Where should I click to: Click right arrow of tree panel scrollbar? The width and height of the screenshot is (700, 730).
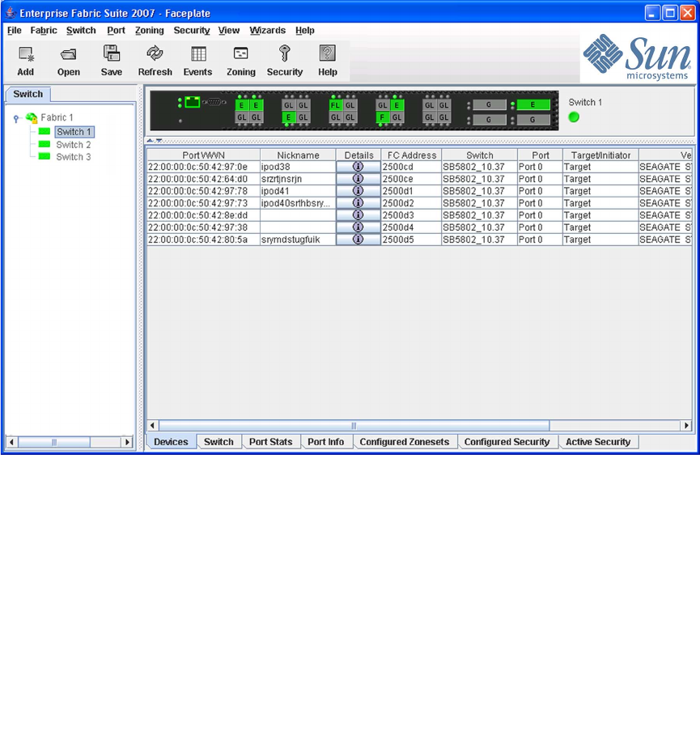pos(127,442)
